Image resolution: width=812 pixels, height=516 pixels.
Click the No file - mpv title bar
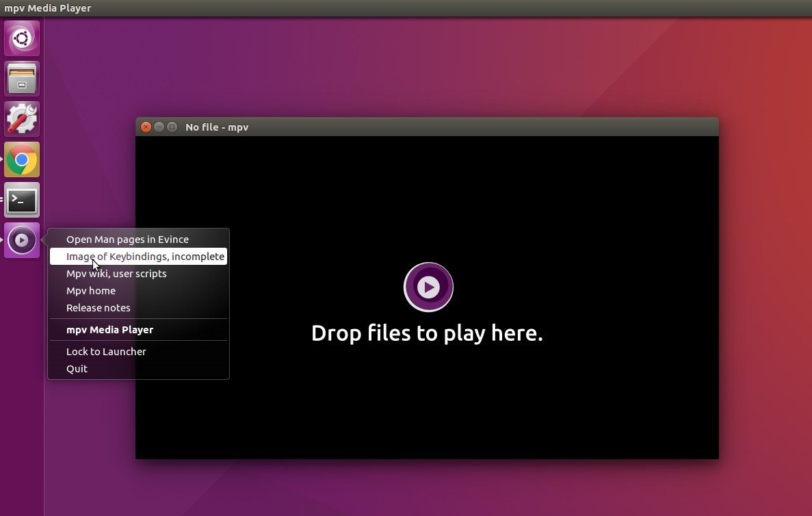[x=427, y=127]
